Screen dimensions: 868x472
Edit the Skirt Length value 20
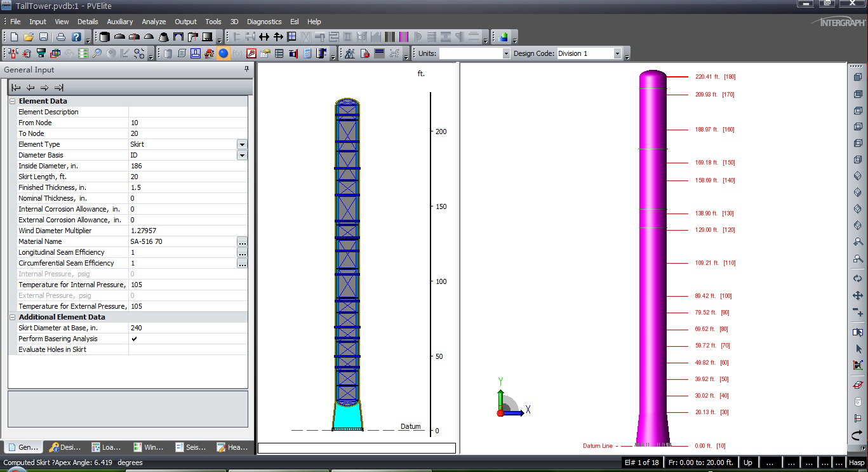tap(188, 177)
